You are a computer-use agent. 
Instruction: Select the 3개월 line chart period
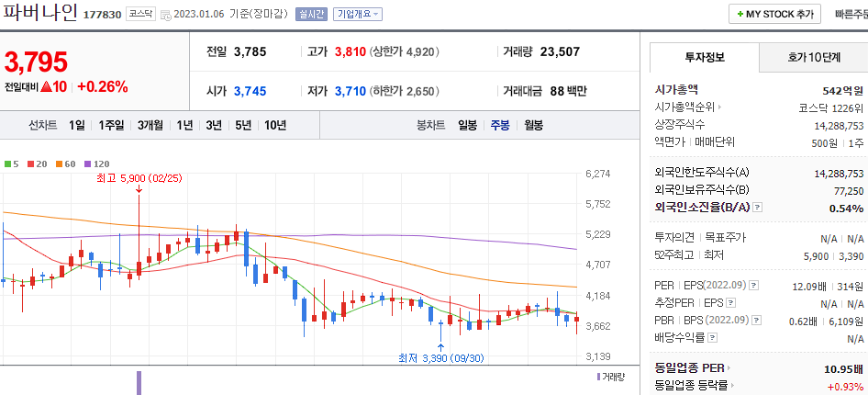tap(150, 125)
